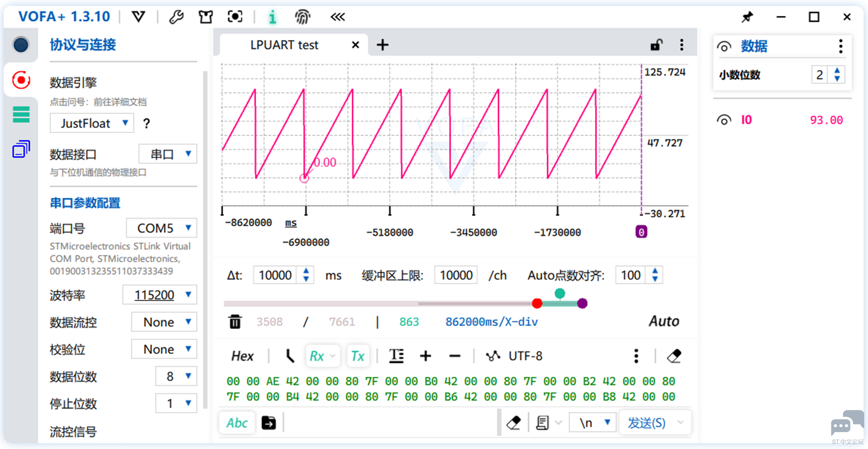Open the line ending \n dropdown
The image size is (868, 449).
click(593, 423)
